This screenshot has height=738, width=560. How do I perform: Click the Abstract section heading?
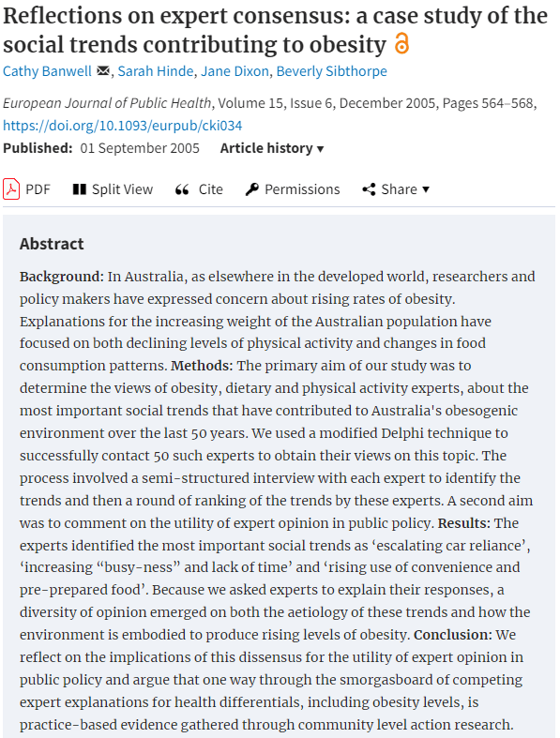52,244
